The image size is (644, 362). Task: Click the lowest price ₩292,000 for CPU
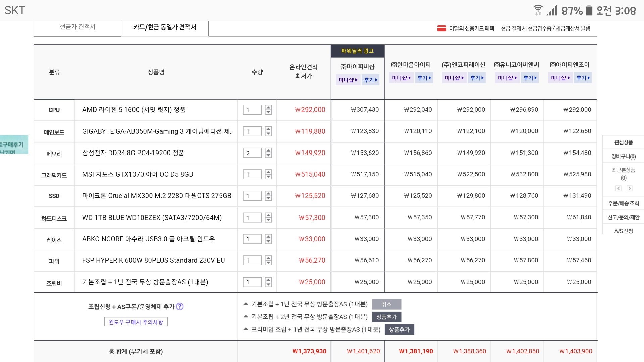click(310, 110)
